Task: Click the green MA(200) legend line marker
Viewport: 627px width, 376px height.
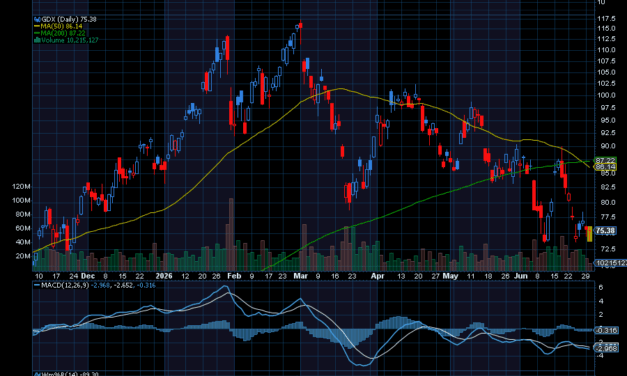Action: pos(37,33)
